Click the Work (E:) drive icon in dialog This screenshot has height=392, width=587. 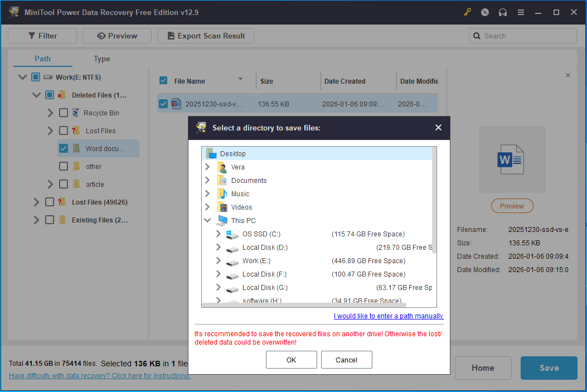[x=232, y=262]
